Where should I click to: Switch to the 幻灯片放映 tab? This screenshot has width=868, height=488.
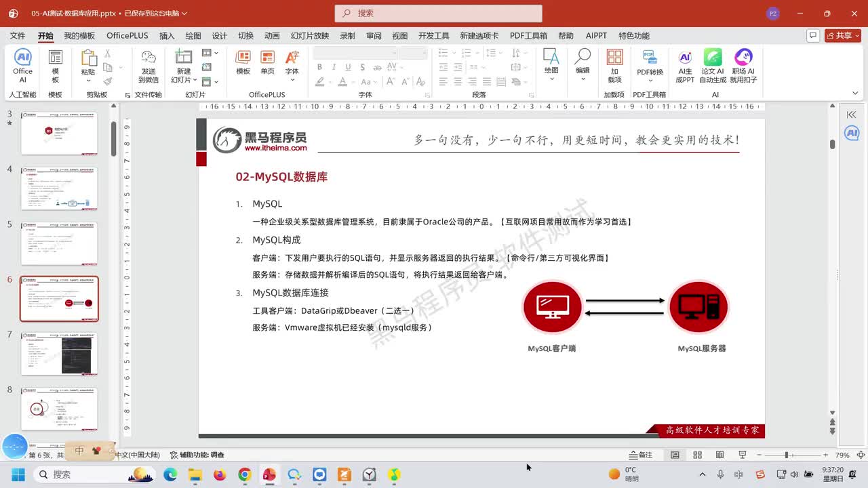point(310,36)
